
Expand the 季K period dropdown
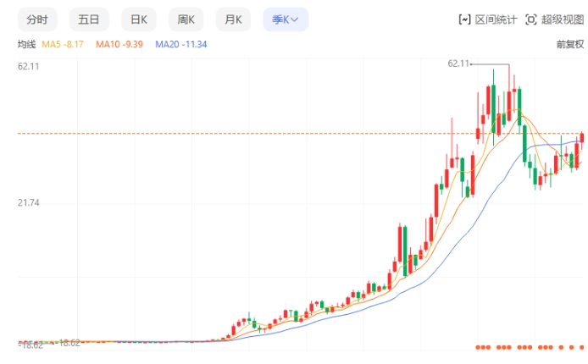coord(286,19)
